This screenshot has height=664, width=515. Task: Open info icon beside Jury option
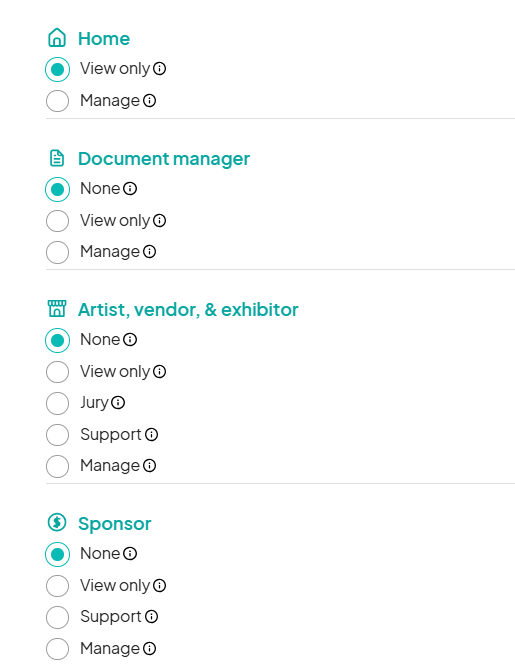[x=118, y=402]
